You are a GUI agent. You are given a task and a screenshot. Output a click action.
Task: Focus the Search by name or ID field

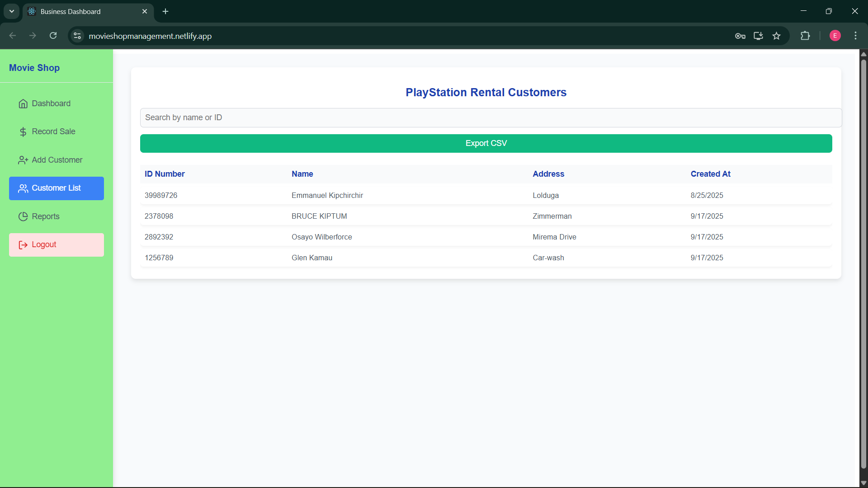491,117
